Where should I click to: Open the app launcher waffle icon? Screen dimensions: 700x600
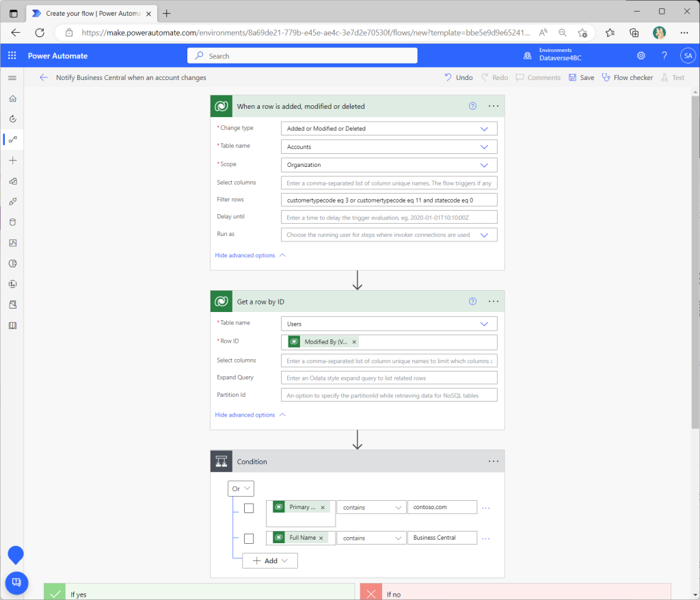[x=12, y=55]
